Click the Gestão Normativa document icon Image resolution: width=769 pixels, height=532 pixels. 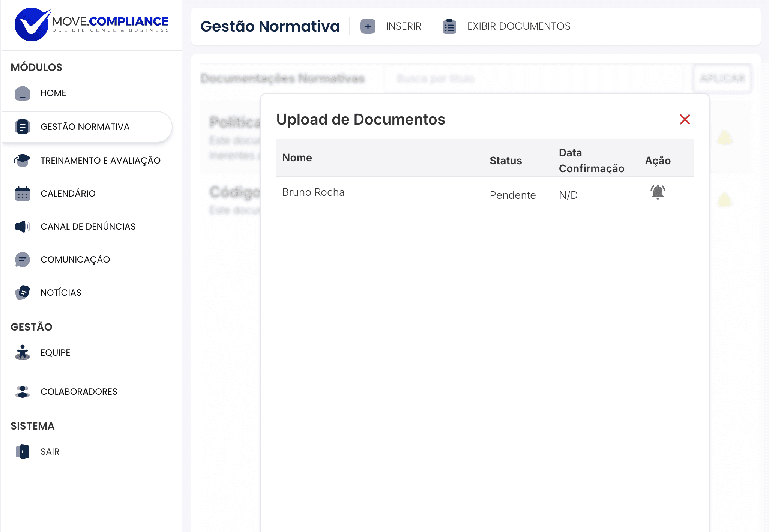[23, 127]
